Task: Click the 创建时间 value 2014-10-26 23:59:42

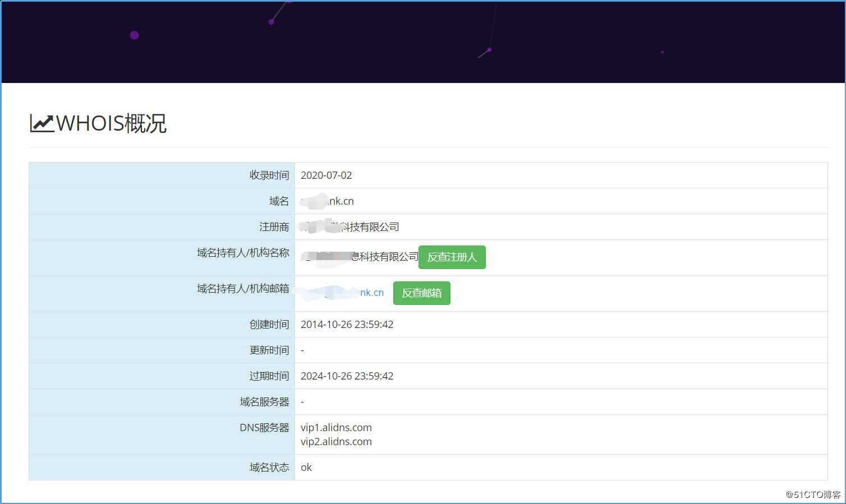Action: coord(347,325)
